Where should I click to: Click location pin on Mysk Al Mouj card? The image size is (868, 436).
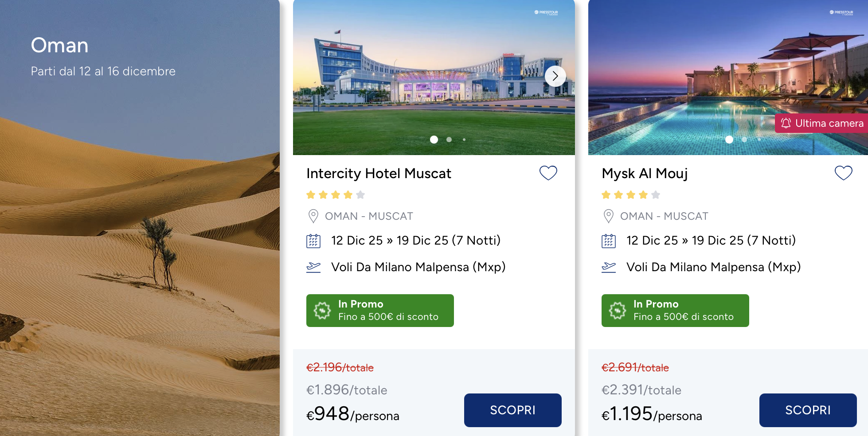[608, 216]
